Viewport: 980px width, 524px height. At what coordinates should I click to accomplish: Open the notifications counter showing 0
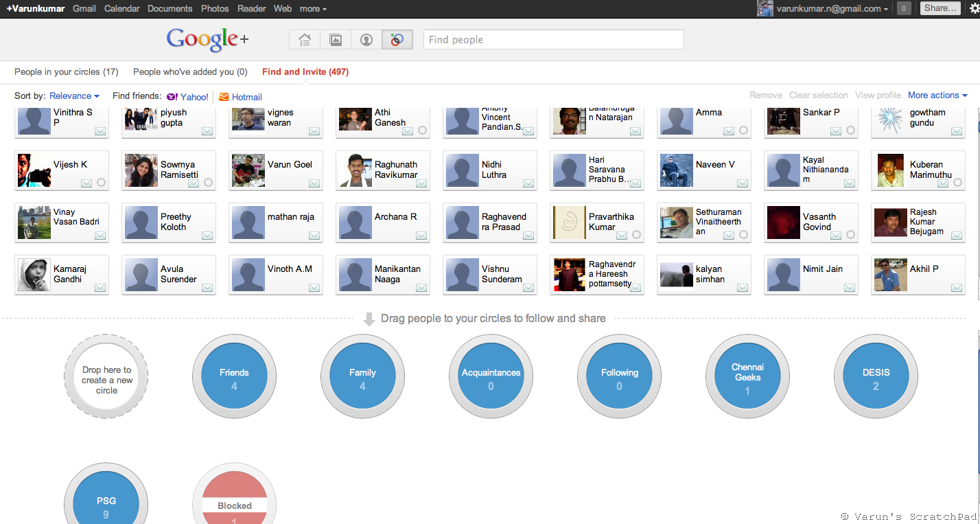click(904, 8)
